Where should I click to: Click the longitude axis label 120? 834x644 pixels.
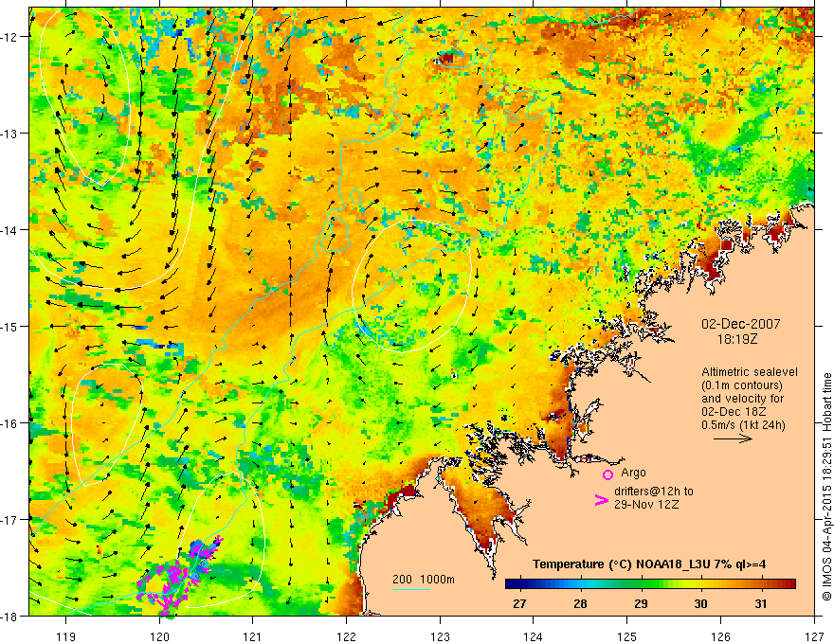[x=159, y=636]
